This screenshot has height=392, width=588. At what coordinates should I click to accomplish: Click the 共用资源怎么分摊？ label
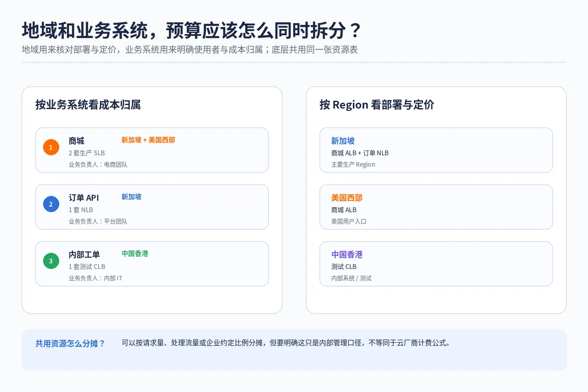click(70, 344)
